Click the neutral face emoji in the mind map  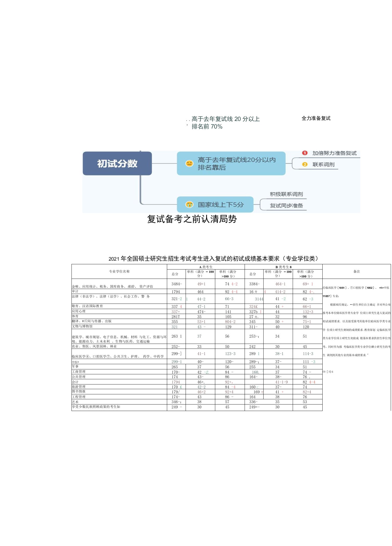(x=189, y=163)
